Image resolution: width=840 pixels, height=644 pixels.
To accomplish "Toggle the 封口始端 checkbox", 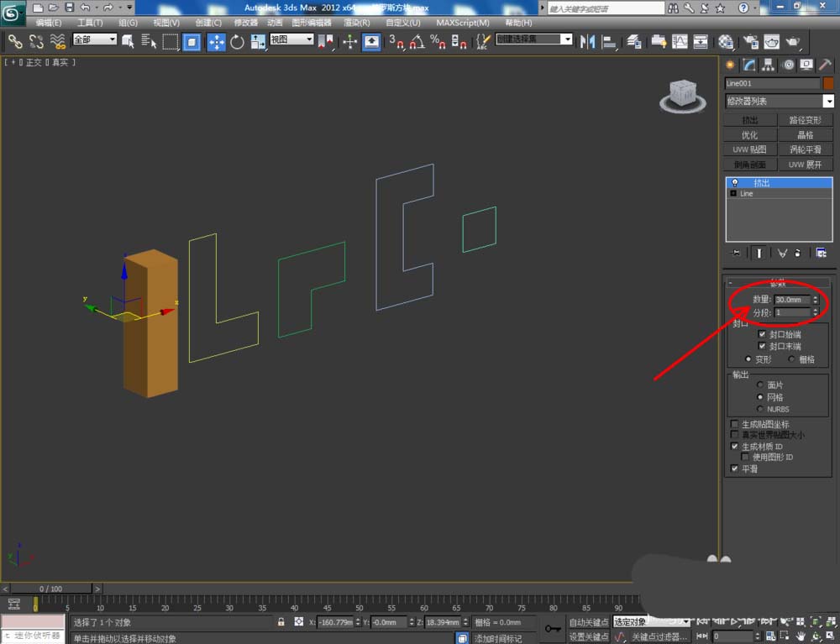I will (x=762, y=334).
